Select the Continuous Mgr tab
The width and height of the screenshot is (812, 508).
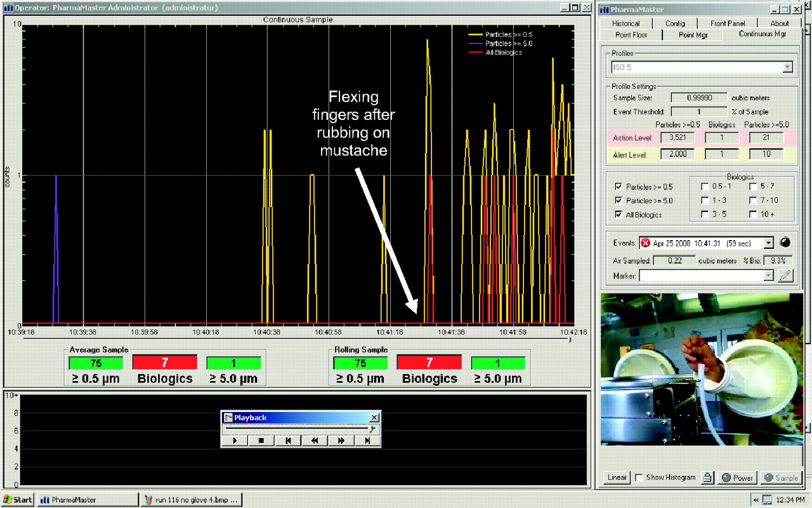763,34
